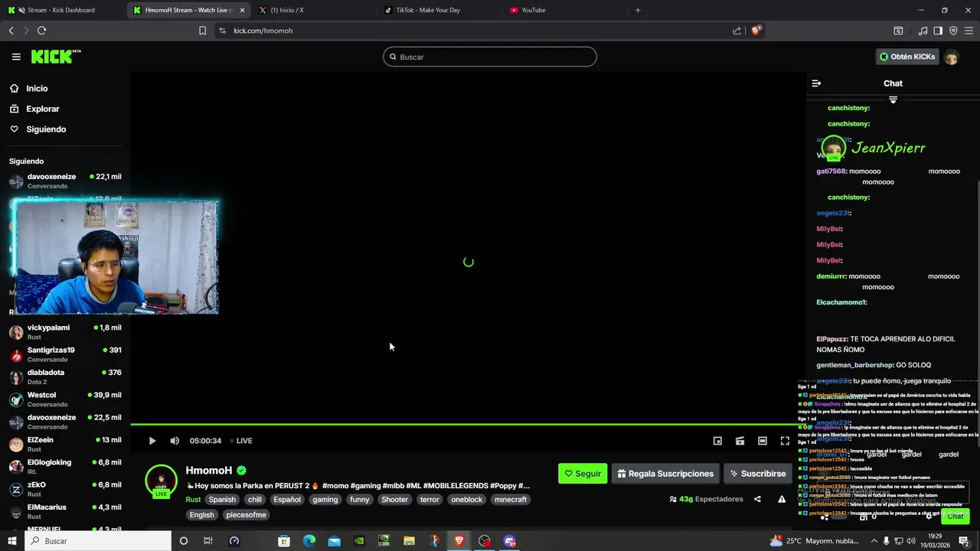
Task: Select the English tag
Action: (x=202, y=515)
